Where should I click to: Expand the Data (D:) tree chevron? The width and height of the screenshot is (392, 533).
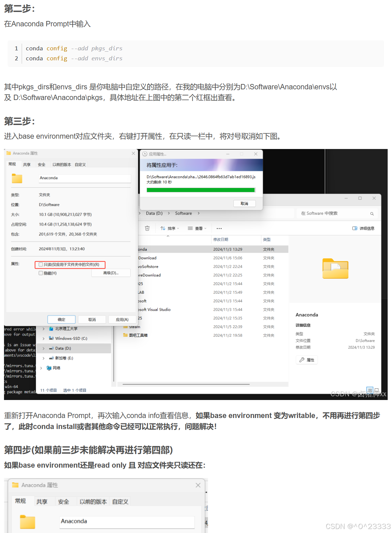coord(43,348)
